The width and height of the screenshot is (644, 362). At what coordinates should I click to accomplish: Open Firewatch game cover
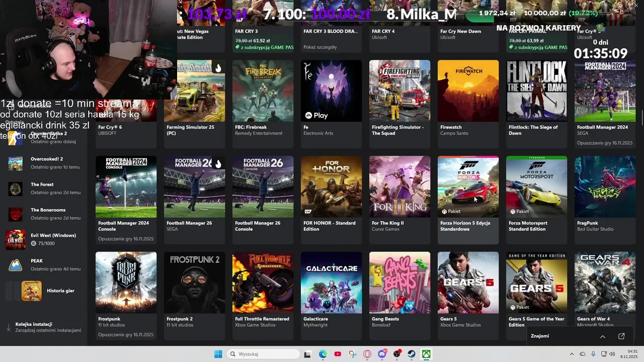click(468, 91)
